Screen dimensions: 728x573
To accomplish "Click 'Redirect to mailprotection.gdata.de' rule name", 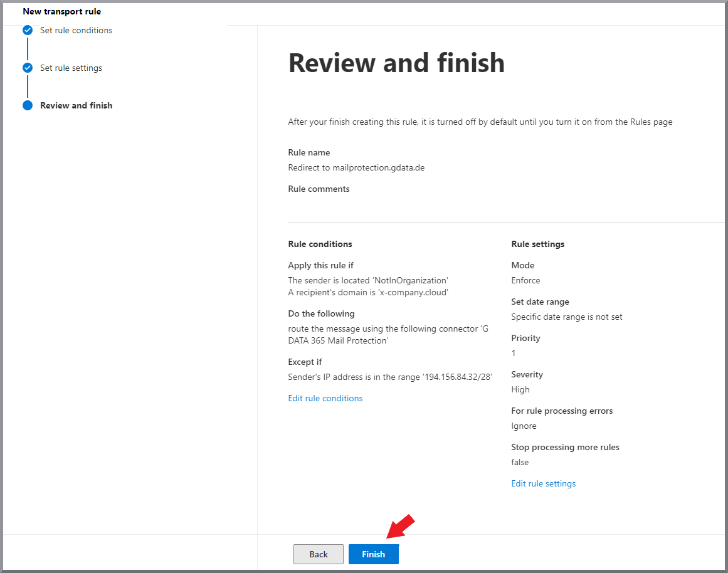I will tap(356, 167).
